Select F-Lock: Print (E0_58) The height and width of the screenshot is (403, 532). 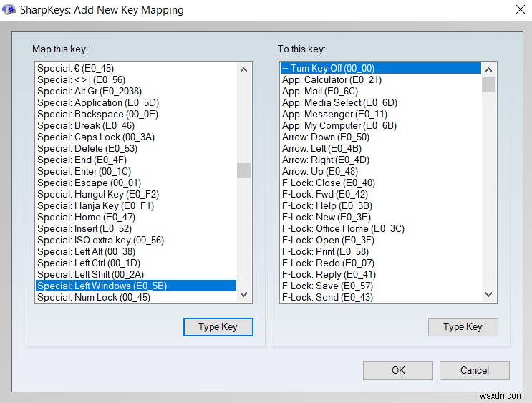tap(381, 252)
